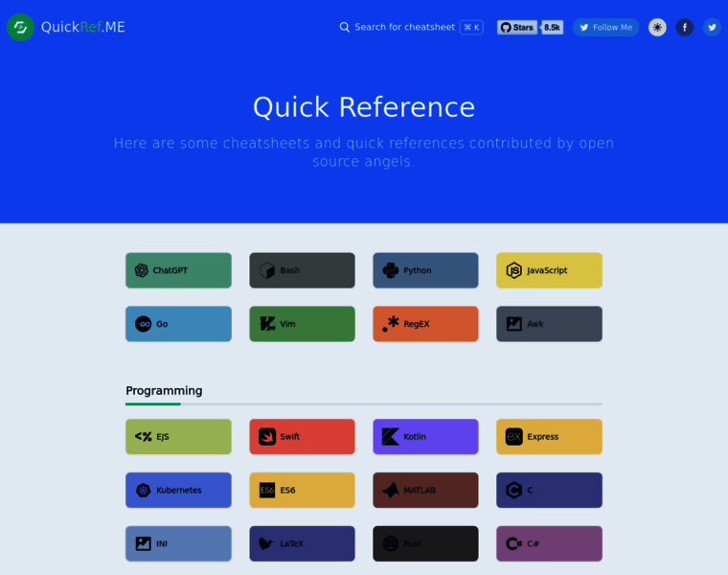The width and height of the screenshot is (728, 575).
Task: Open the Bash cheatsheet card
Action: click(x=303, y=270)
